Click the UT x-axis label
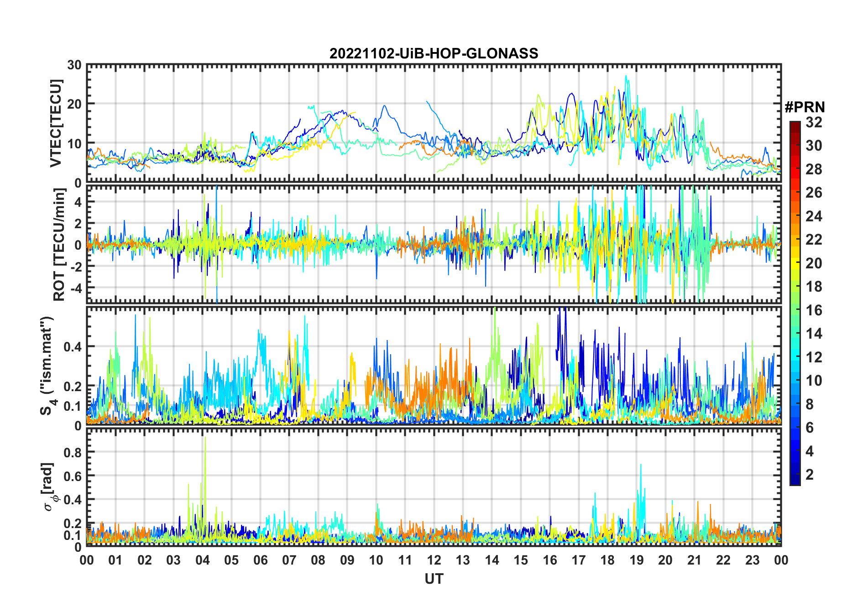The image size is (868, 607). point(434,579)
